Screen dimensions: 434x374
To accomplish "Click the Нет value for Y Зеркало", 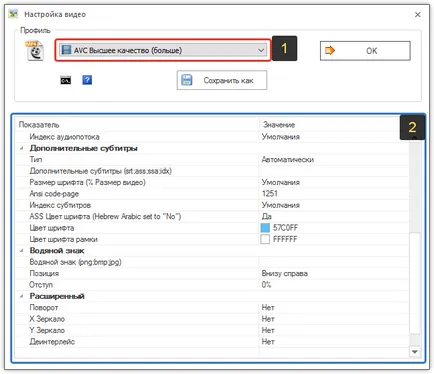I will pos(268,330).
